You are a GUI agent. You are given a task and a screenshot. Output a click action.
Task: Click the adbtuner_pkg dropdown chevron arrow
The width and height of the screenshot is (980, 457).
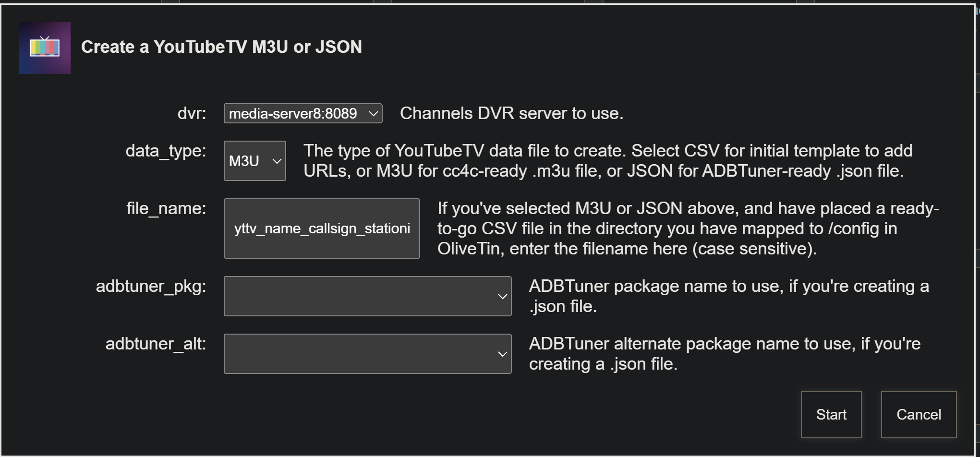(502, 297)
